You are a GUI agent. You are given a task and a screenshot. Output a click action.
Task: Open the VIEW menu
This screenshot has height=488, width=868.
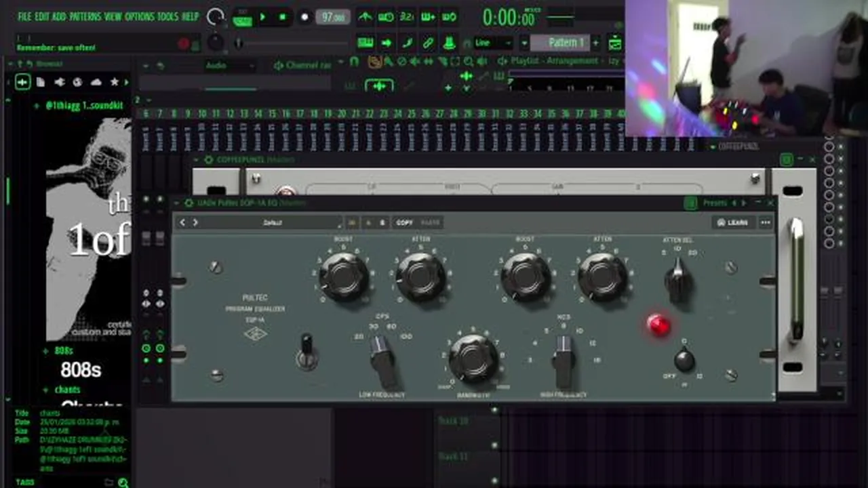[x=113, y=16]
